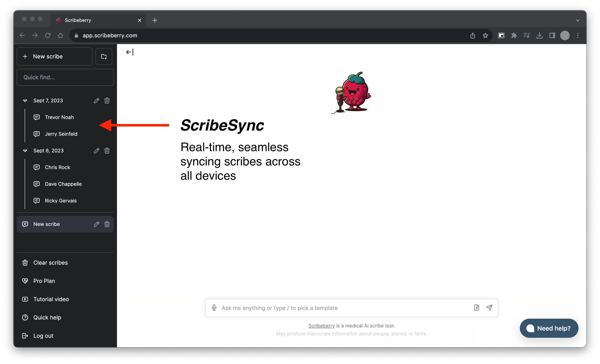
Task: Click the microphone icon in the prompt box
Action: (214, 308)
